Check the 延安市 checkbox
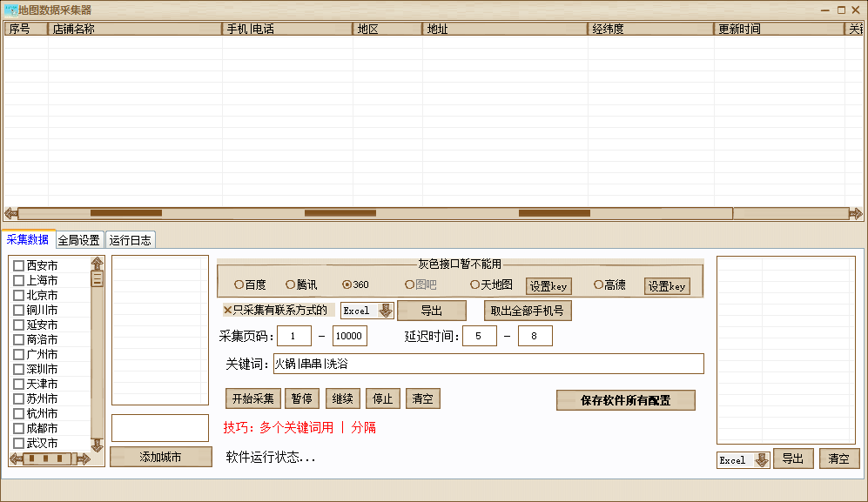 pos(18,325)
